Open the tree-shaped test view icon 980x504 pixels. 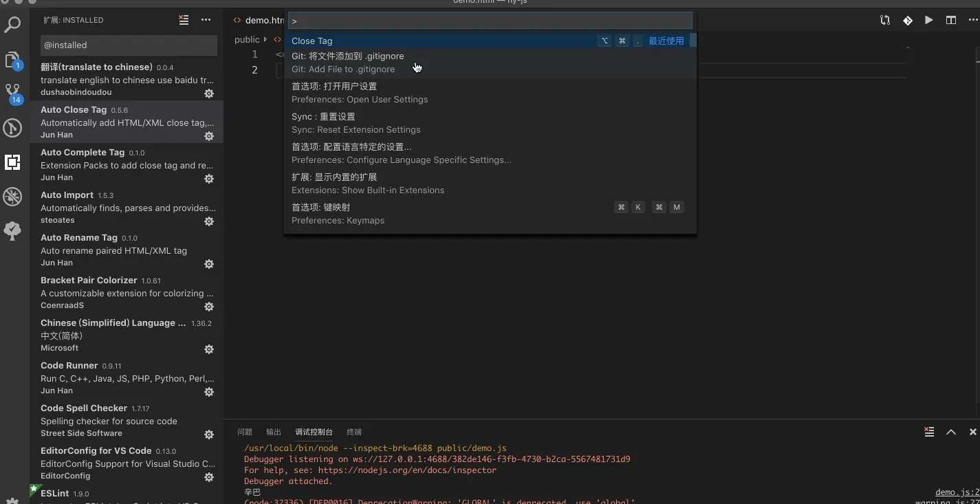12,231
